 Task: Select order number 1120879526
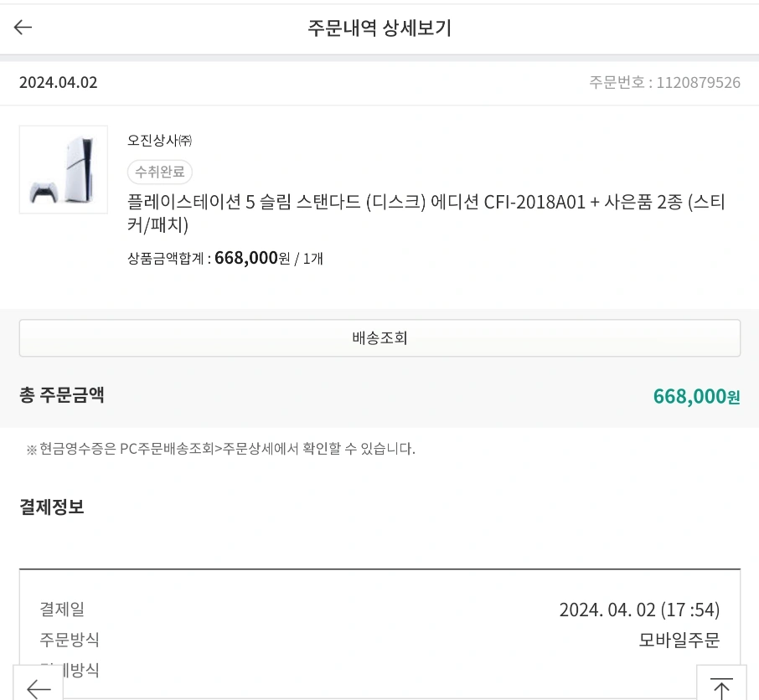tap(664, 83)
